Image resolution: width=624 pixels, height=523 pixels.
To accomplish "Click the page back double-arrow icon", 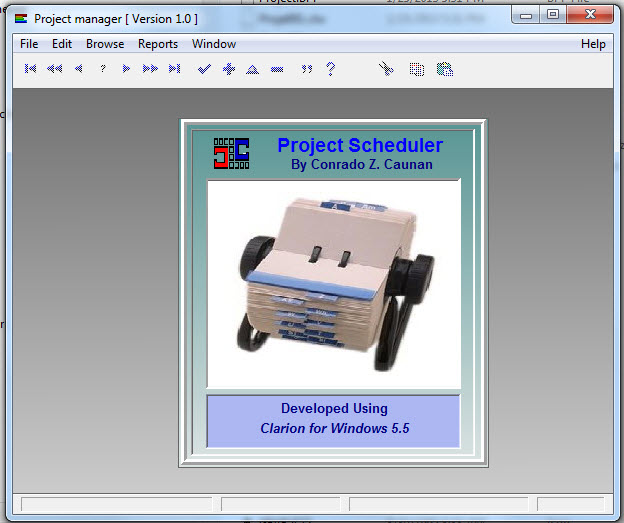I will point(54,69).
